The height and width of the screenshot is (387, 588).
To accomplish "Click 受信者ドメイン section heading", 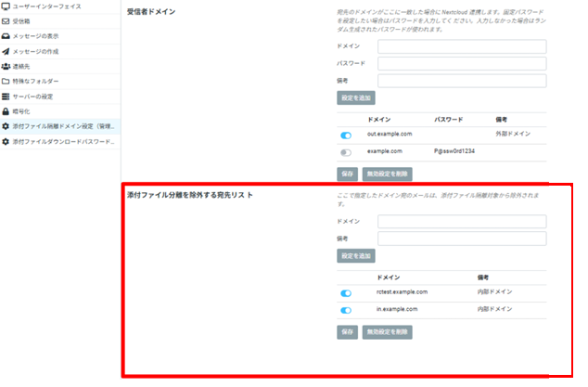I will click(x=151, y=12).
